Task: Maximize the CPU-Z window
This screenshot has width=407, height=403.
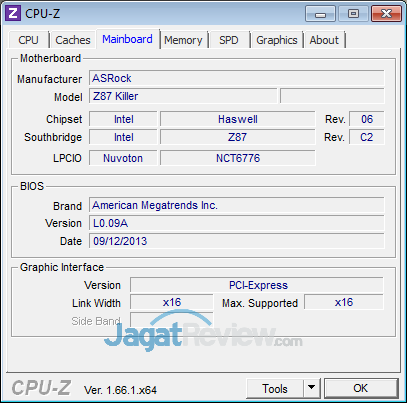Action: click(x=353, y=14)
